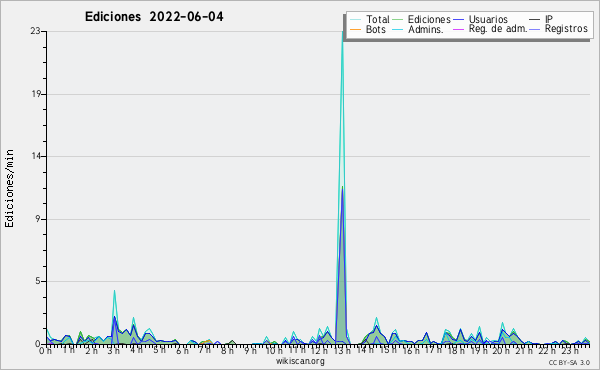Click the y-axis value 9
The image size is (600, 370).
pos(38,219)
